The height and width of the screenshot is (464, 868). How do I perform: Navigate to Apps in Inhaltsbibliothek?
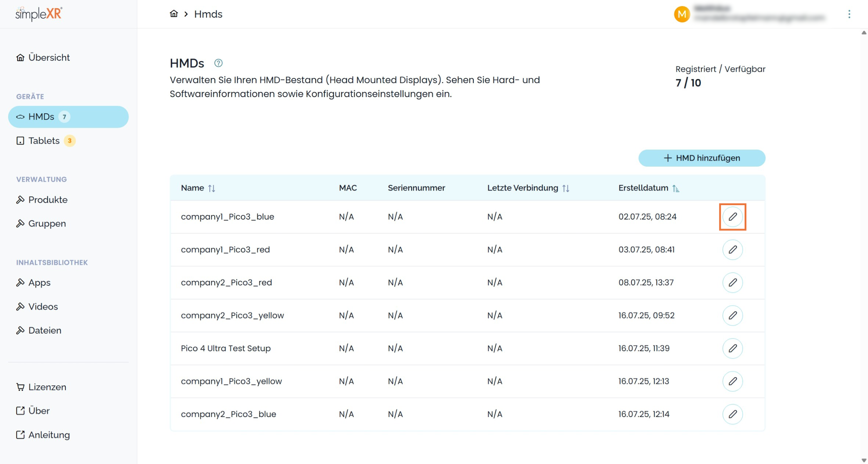[x=39, y=283]
